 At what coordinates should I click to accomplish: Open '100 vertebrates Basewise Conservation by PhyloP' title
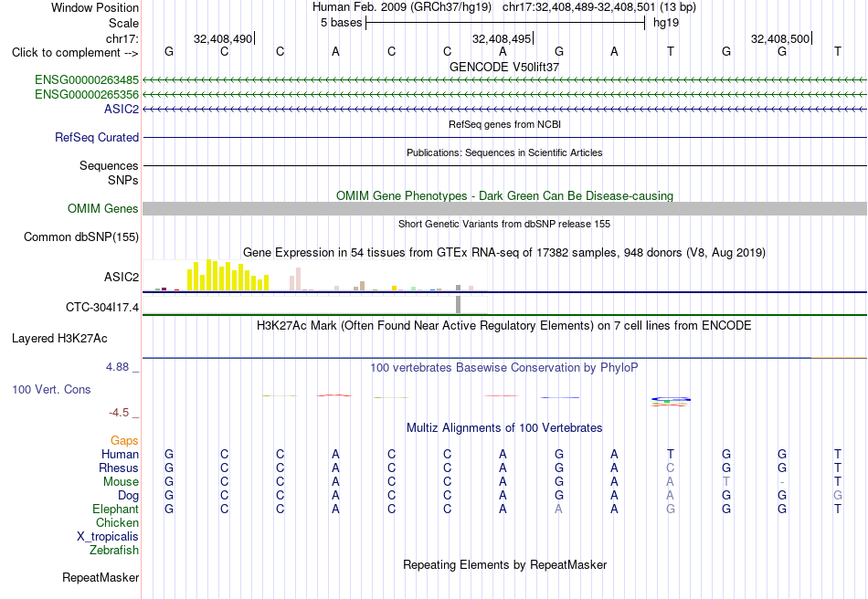(x=504, y=368)
